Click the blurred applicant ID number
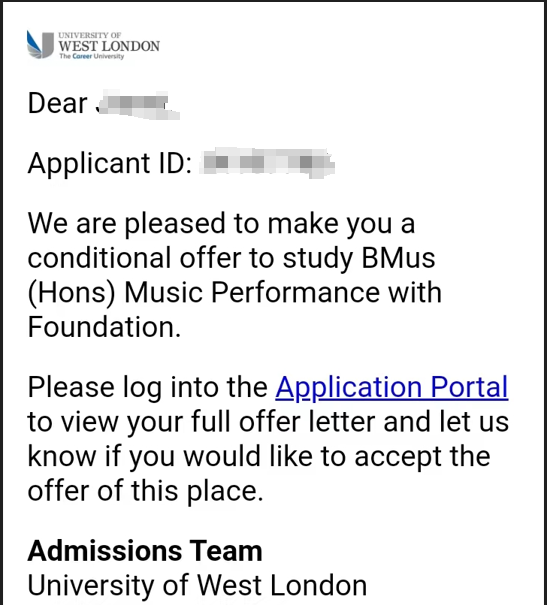 pos(267,163)
